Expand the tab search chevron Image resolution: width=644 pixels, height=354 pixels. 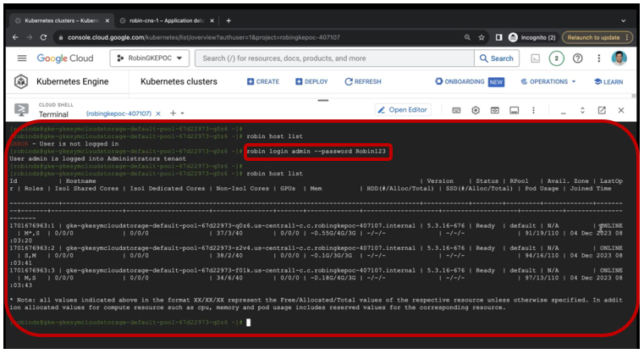pos(623,20)
